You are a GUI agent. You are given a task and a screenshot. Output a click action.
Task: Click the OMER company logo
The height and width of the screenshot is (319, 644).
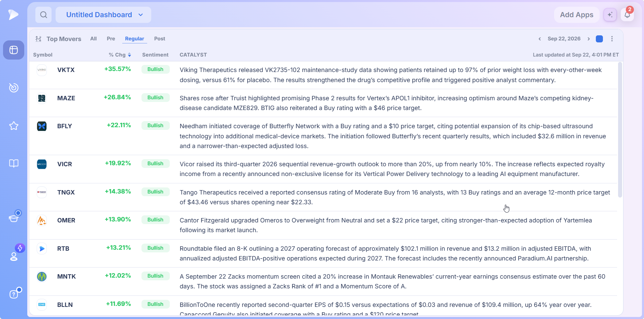tap(42, 220)
